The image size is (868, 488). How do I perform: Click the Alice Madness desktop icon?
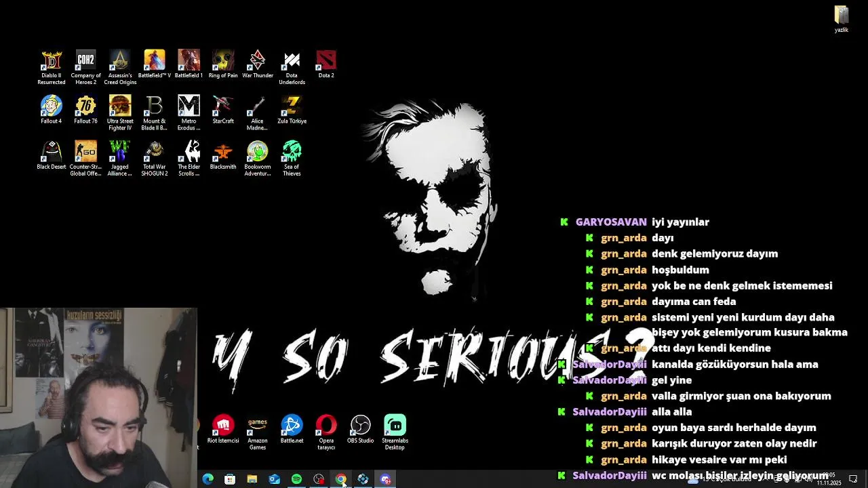click(258, 113)
